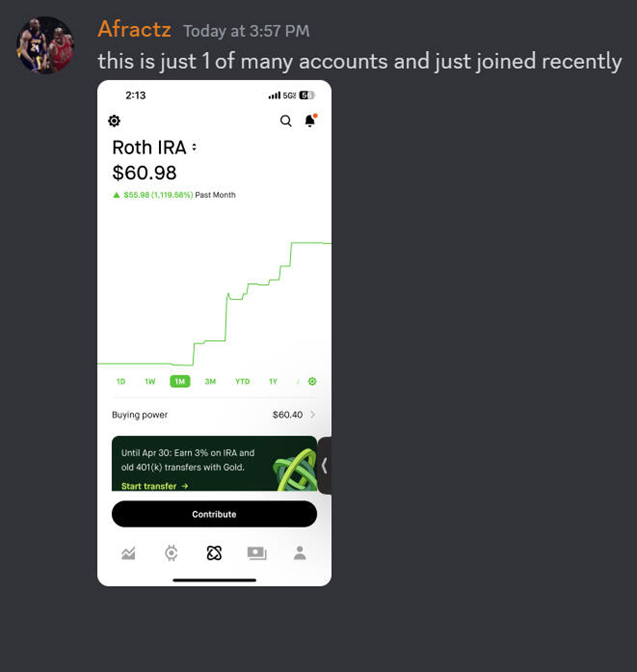Tap the search magnifier icon
637x672 pixels.
(x=286, y=121)
